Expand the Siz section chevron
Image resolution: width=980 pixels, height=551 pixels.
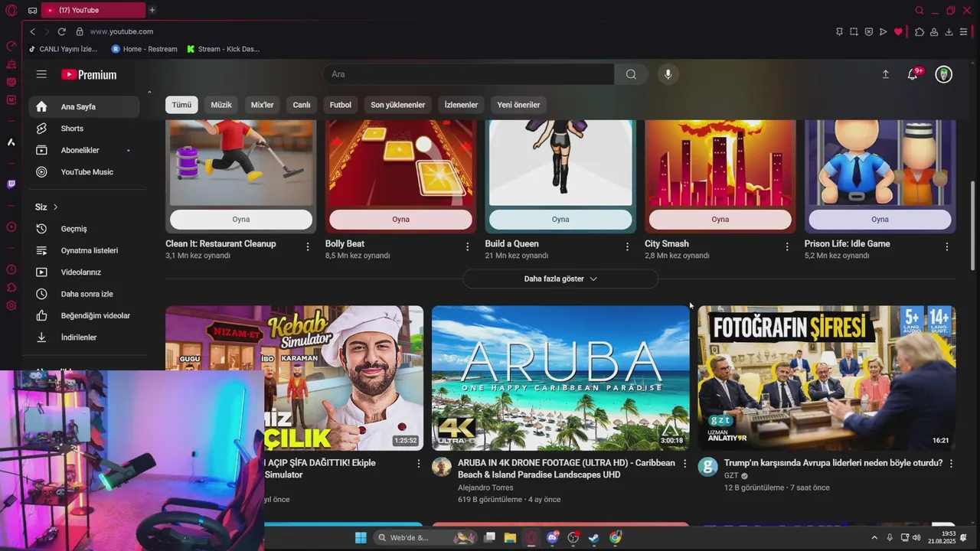click(x=56, y=207)
